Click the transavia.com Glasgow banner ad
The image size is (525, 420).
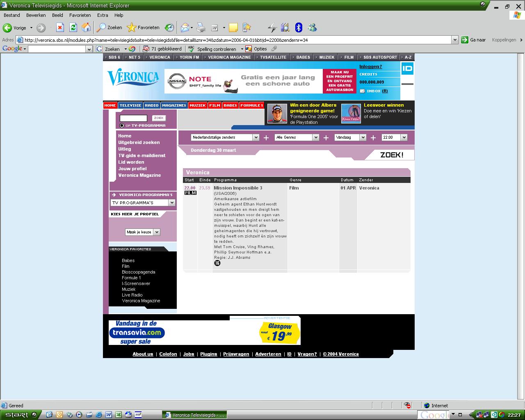pyautogui.click(x=205, y=332)
